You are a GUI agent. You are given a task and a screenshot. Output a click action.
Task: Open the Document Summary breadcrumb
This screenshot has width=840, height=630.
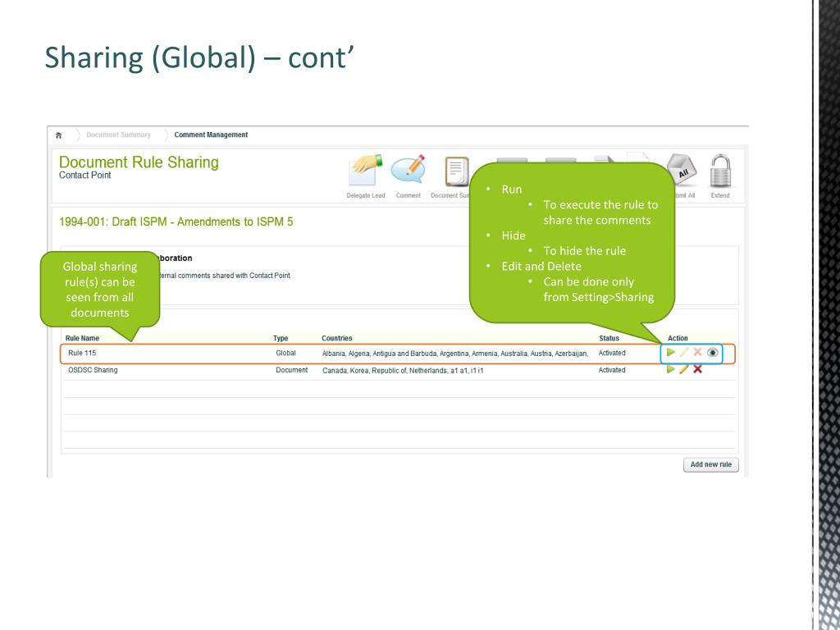click(118, 135)
